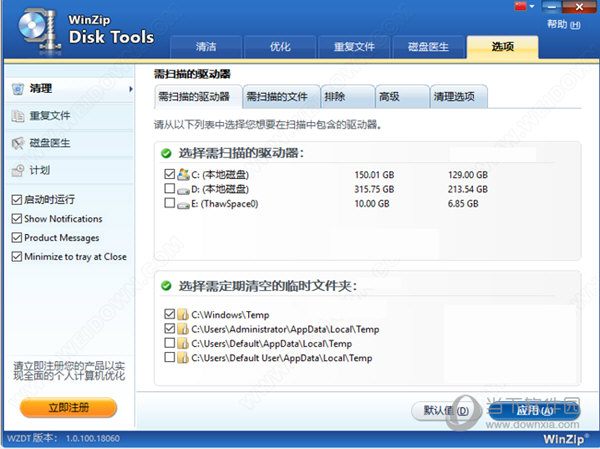Click the 150.01 GB size value

374,175
